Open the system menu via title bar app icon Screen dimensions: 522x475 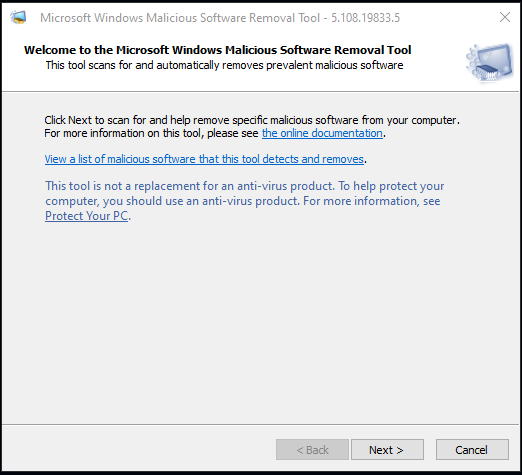(18, 17)
